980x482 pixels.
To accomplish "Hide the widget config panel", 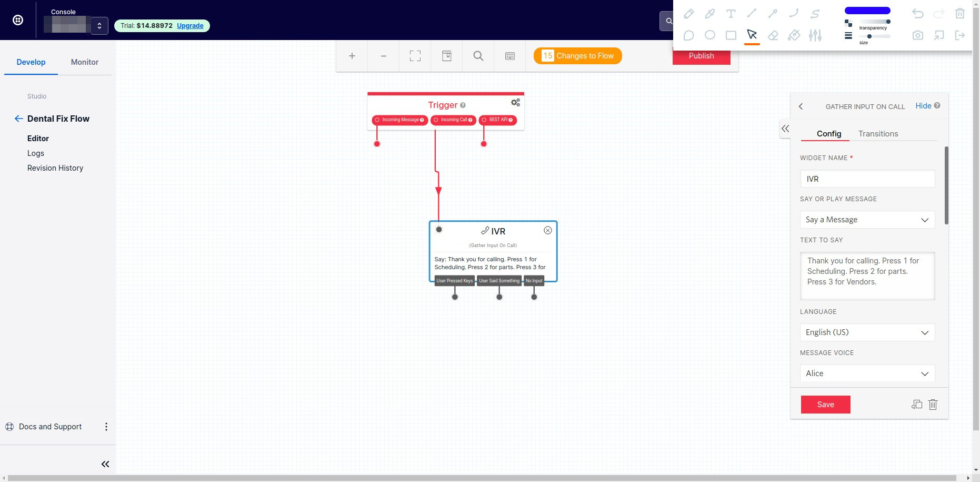I will coord(923,106).
